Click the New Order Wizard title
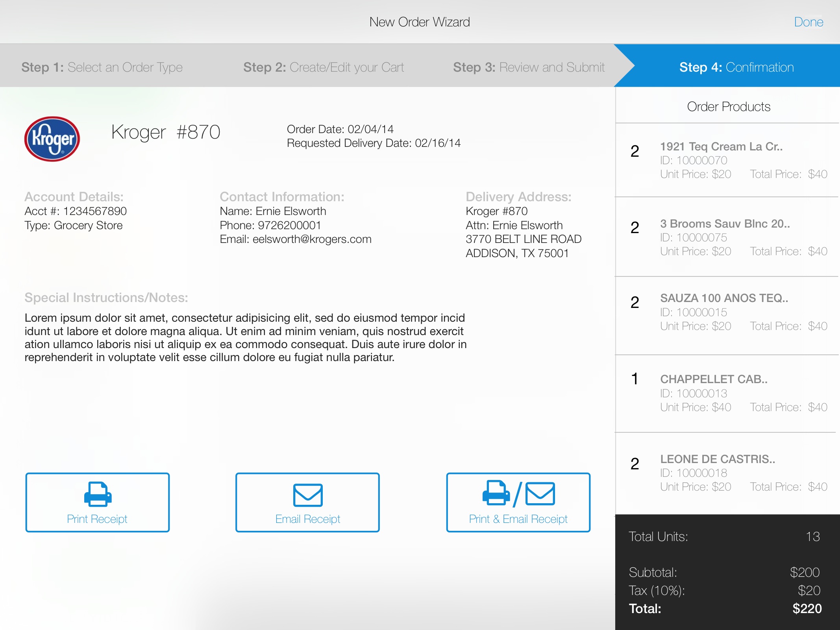The height and width of the screenshot is (630, 840). pyautogui.click(x=420, y=22)
